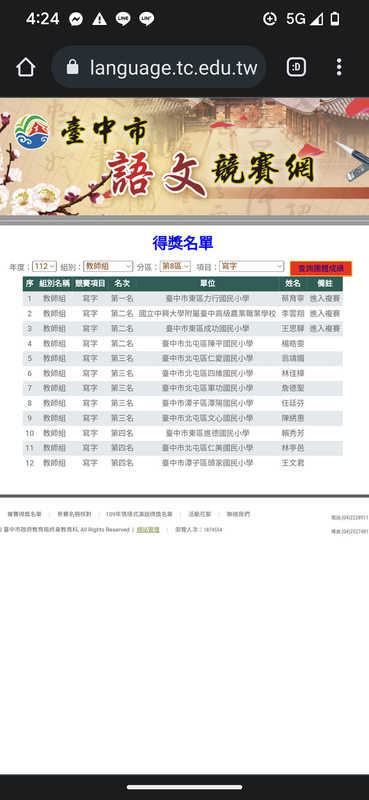The width and height of the screenshot is (369, 800).
Task: Tap the Messenger notification icon
Action: coord(76,19)
